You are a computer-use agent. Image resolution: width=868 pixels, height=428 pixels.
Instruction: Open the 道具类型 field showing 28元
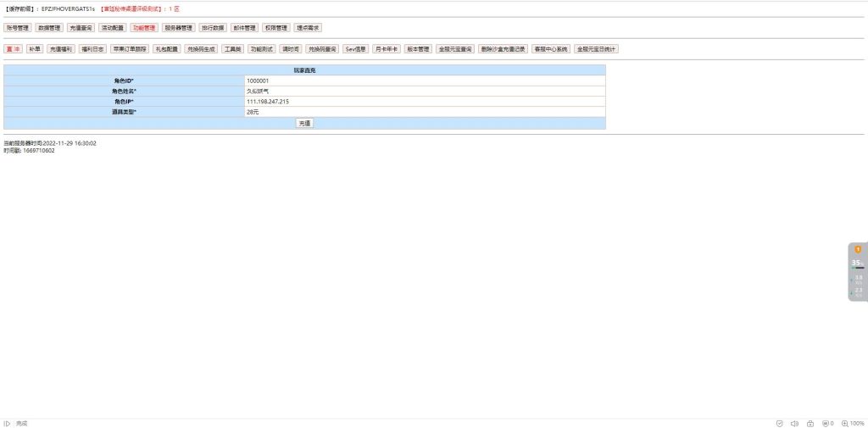(x=424, y=112)
